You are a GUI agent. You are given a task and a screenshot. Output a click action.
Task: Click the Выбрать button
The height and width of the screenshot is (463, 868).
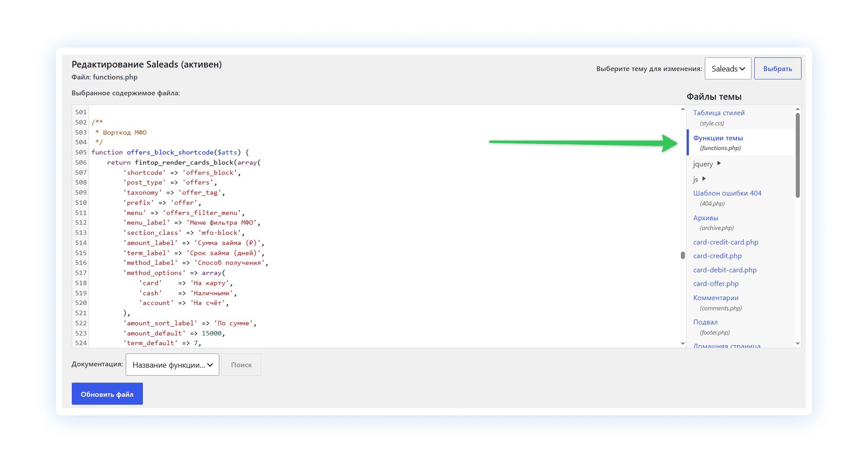(x=777, y=68)
